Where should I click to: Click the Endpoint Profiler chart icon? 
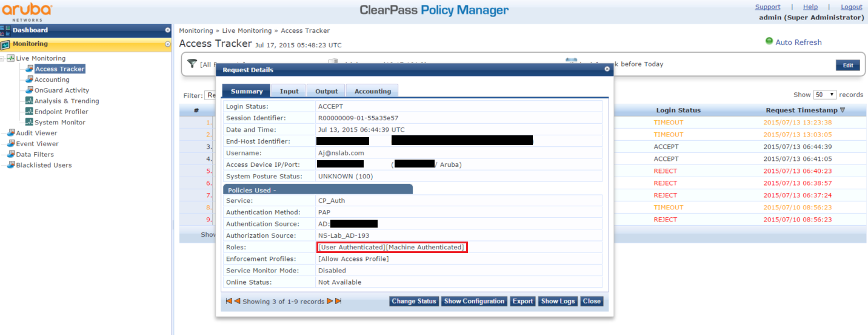tap(29, 112)
